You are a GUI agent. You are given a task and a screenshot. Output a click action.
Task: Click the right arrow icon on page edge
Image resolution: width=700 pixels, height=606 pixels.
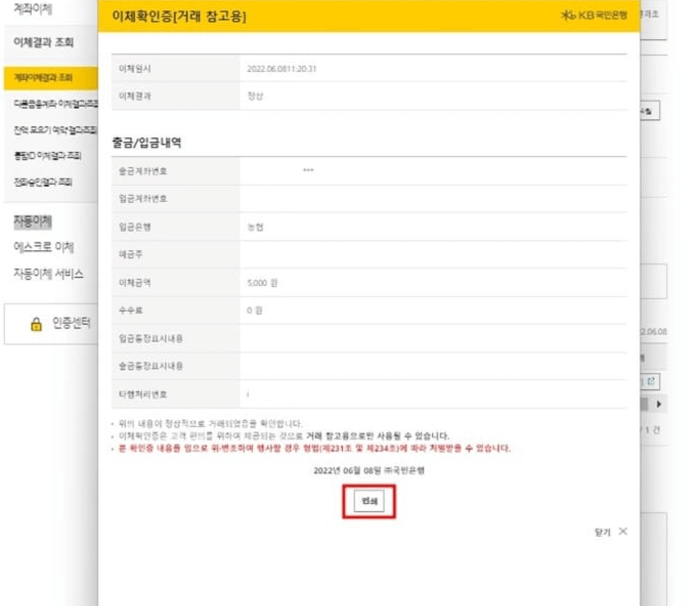coord(659,404)
